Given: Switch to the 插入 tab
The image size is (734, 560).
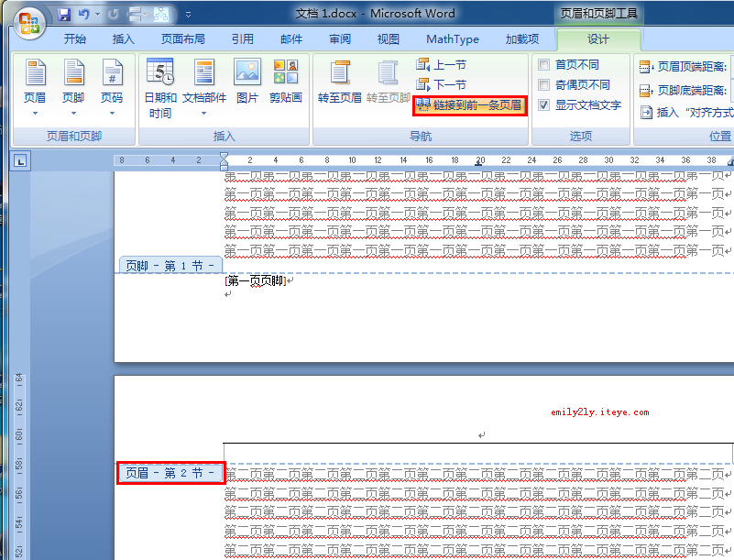Looking at the screenshot, I should click(124, 38).
